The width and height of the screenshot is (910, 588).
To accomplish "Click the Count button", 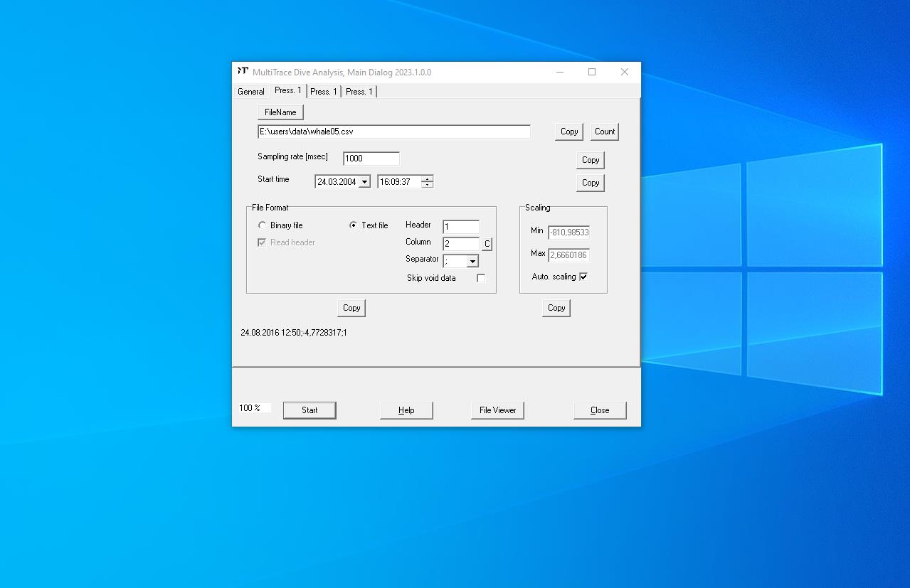I will [605, 132].
